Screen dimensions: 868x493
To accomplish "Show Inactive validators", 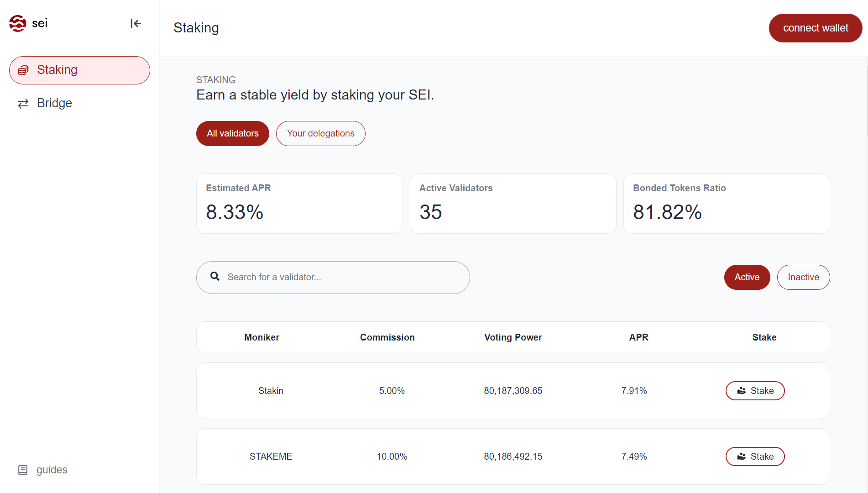I will [x=803, y=277].
